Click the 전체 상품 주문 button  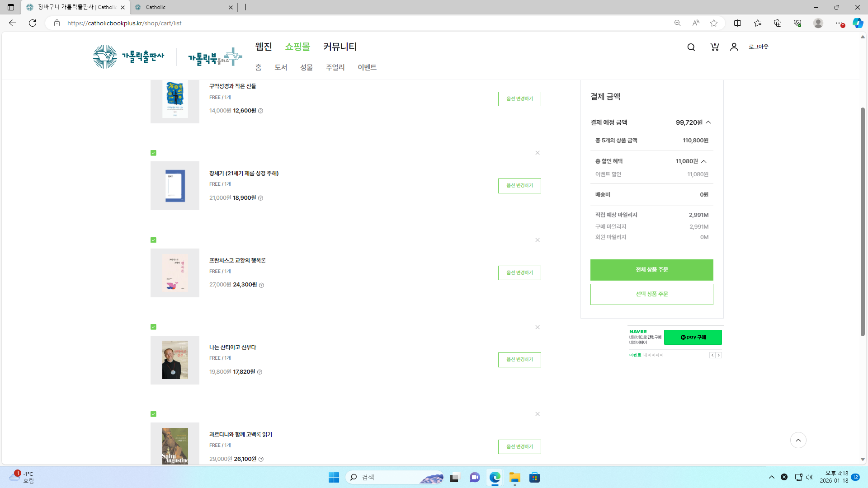tap(651, 270)
